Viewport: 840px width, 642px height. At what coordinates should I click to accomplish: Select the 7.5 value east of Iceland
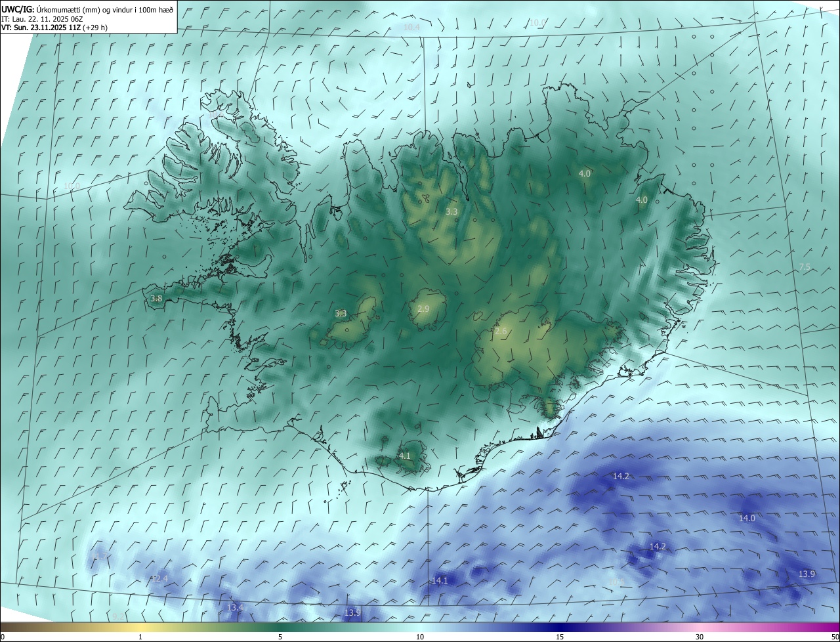pos(805,267)
